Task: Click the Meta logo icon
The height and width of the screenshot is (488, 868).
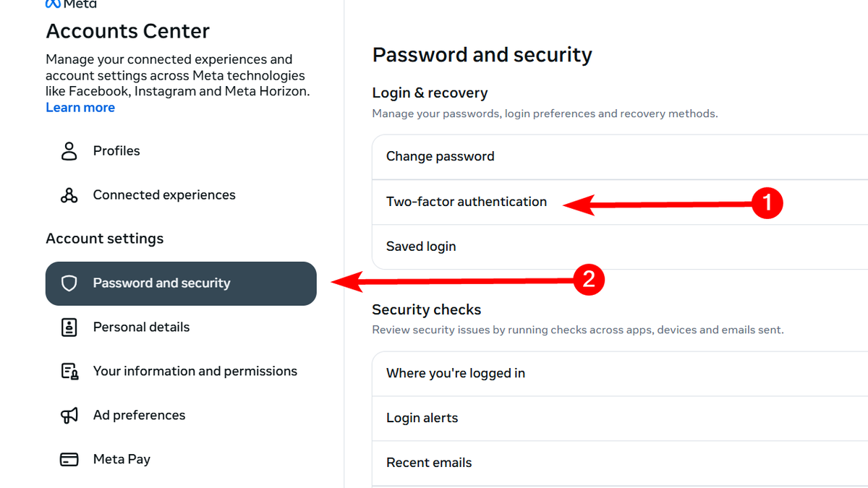Action: tap(53, 4)
